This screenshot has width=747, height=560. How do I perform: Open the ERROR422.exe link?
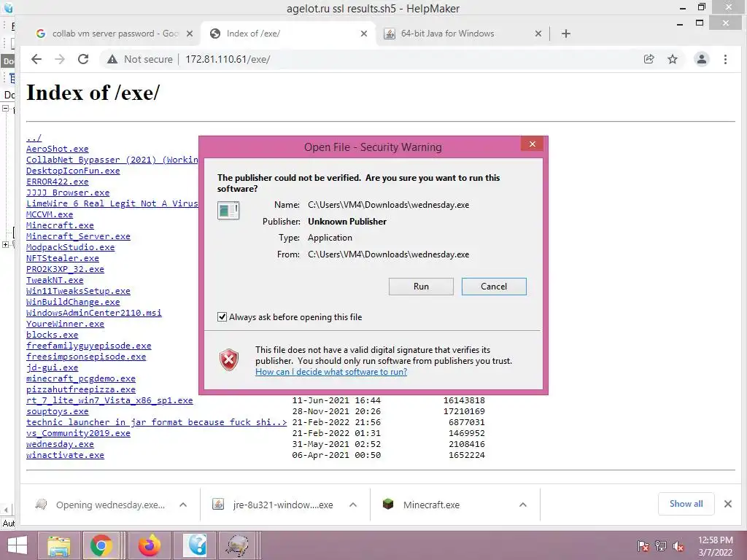[57, 182]
